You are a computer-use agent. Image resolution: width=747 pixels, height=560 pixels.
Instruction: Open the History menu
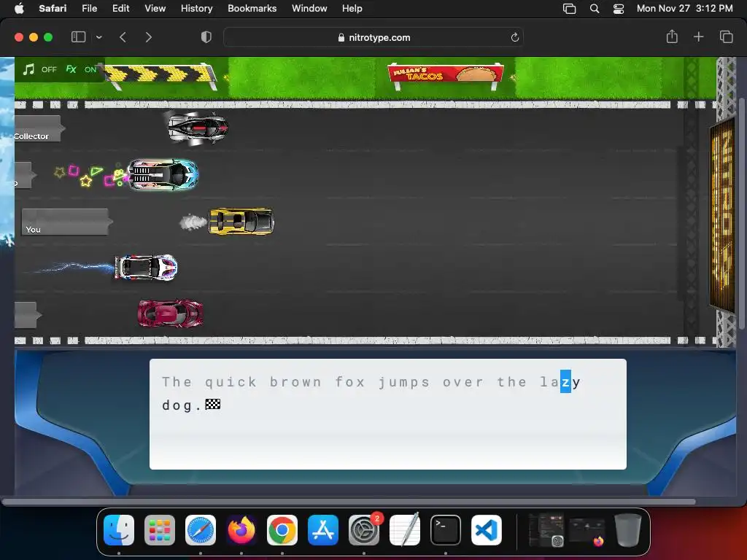(x=196, y=8)
